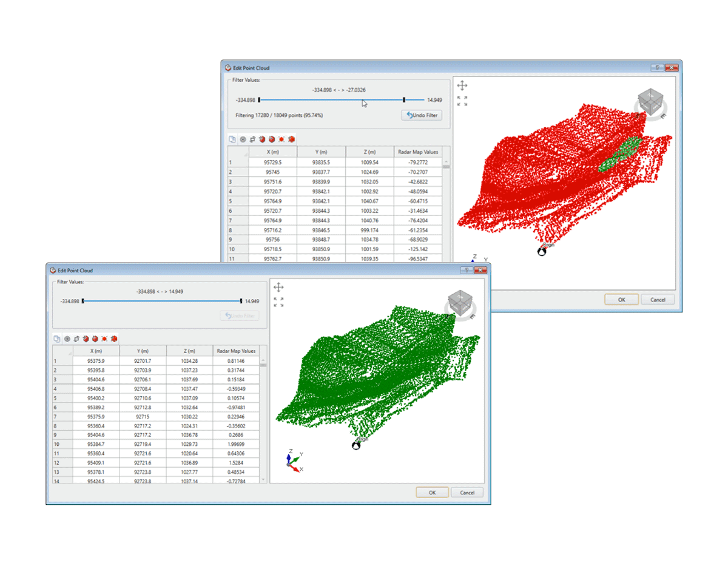The image size is (728, 569).
Task: Click the Y (m) column header in front window
Action: point(143,351)
